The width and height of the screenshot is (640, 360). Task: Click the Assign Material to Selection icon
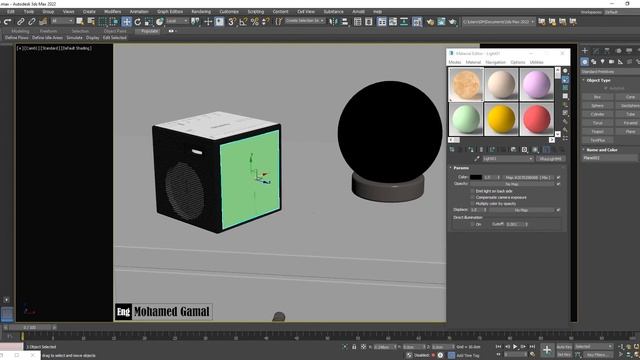pos(471,149)
